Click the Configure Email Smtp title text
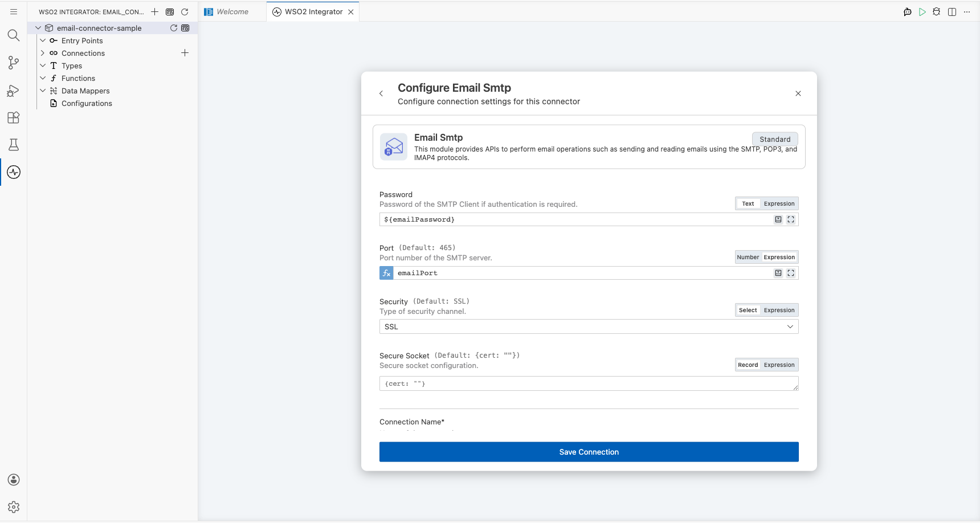Image resolution: width=980 pixels, height=523 pixels. click(454, 88)
